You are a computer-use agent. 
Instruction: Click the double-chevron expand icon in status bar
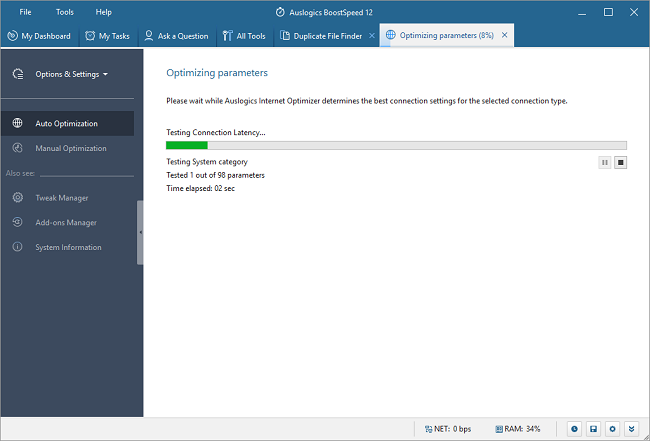pos(632,429)
